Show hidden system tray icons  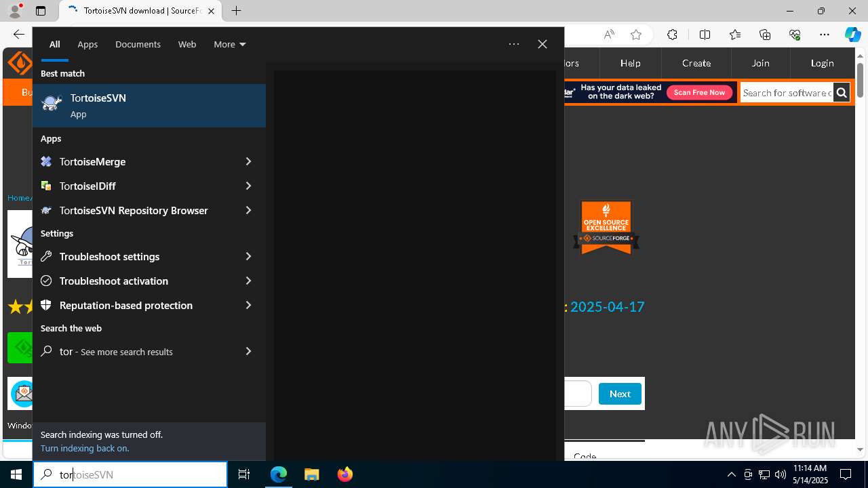731,474
